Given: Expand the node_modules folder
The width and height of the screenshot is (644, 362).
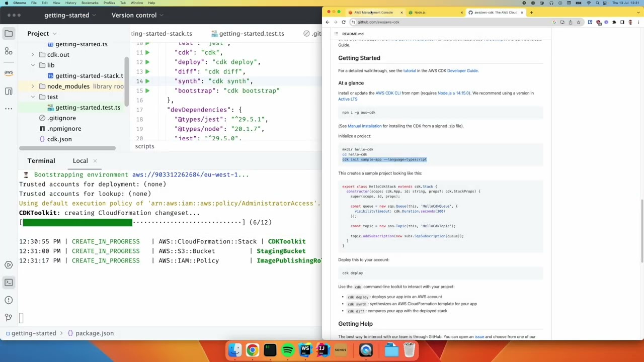Looking at the screenshot, I should click(33, 86).
